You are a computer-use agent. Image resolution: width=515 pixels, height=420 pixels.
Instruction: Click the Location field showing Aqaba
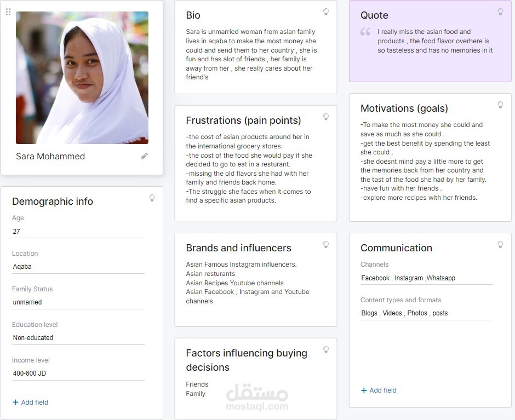(78, 267)
